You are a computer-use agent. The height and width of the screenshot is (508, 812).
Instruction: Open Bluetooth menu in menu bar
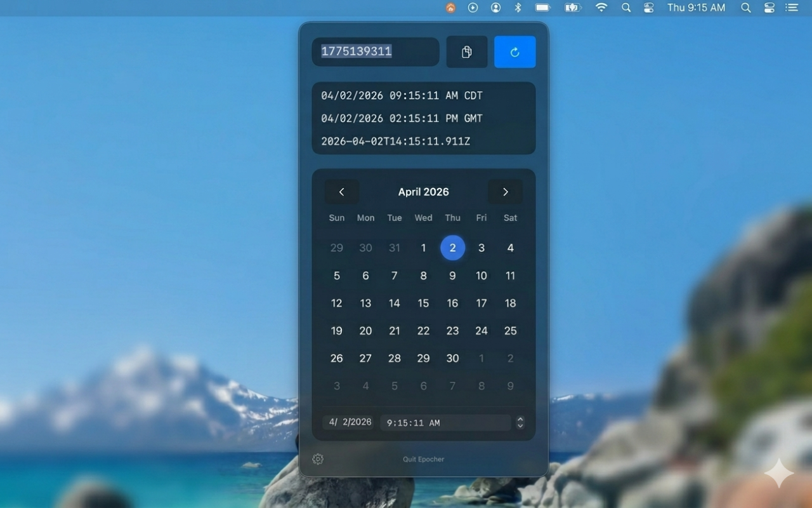pyautogui.click(x=518, y=8)
